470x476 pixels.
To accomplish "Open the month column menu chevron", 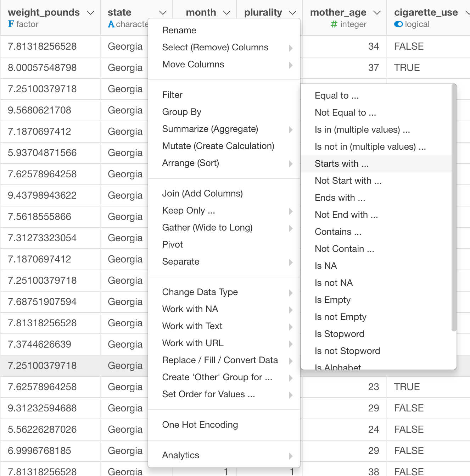I will (227, 13).
